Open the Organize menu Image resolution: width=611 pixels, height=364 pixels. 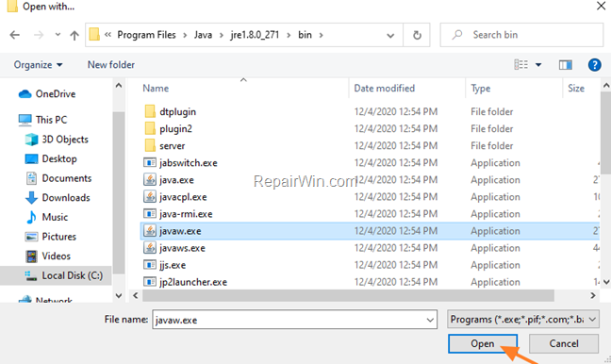pos(38,65)
